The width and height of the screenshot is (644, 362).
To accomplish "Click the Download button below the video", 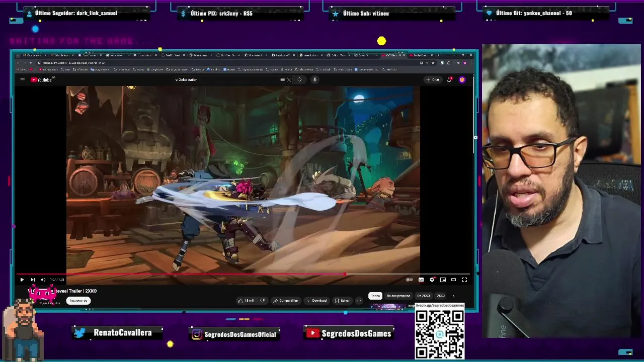I will pyautogui.click(x=316, y=301).
